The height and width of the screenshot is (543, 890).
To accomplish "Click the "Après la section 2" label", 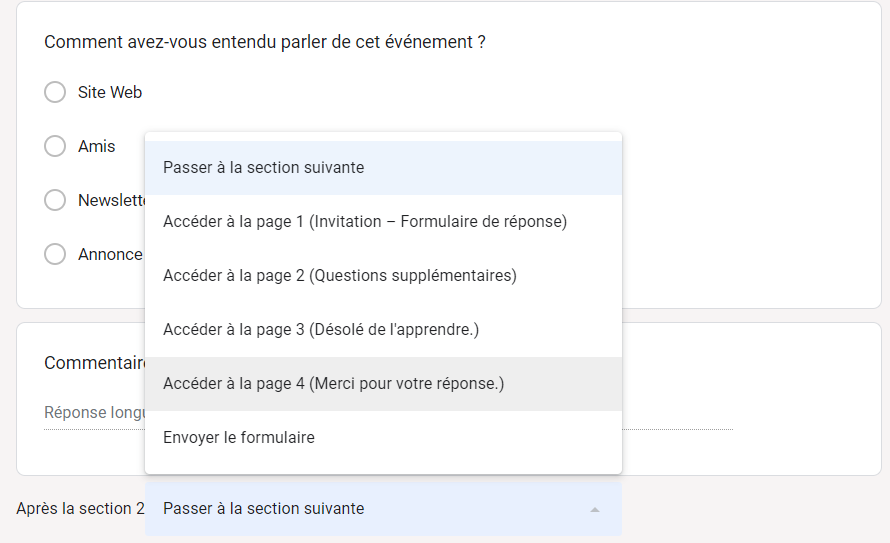I will [x=80, y=509].
